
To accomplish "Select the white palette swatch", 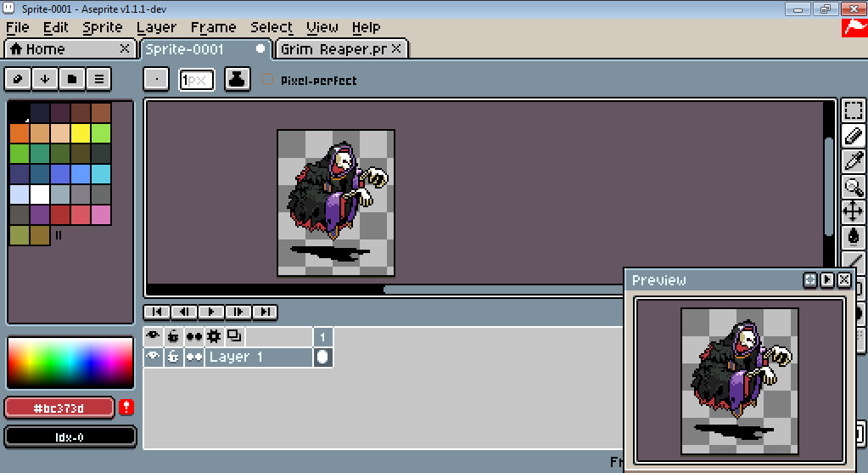I will (40, 195).
